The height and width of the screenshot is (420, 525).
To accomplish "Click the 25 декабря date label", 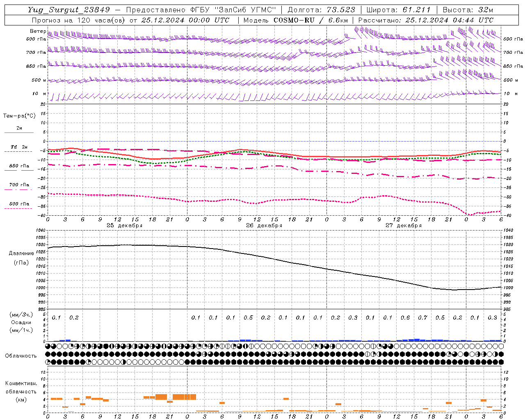I will pos(125,226).
